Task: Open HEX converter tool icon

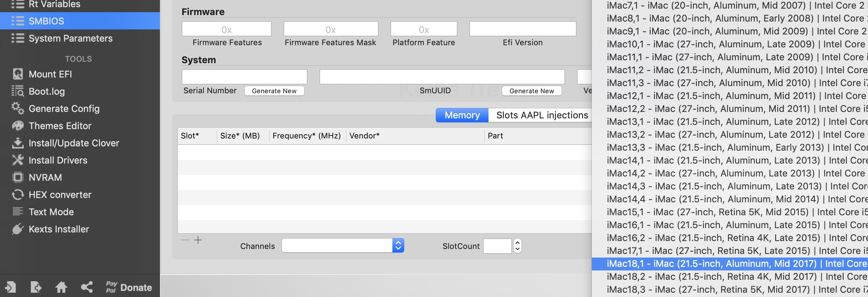Action: pos(18,194)
